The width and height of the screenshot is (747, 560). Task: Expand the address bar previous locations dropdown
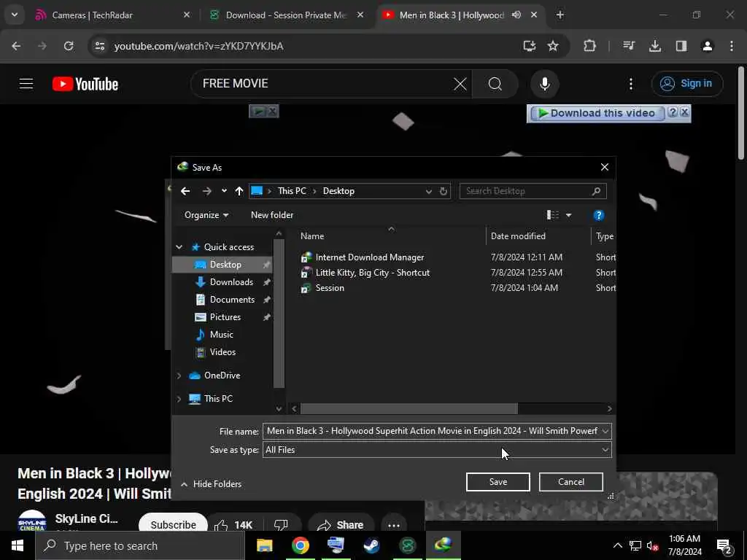429,192
